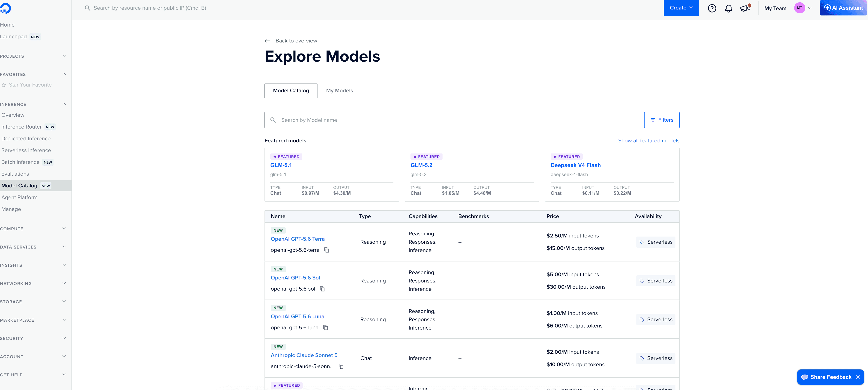Switch to the My Models tab
The width and height of the screenshot is (868, 390).
339,91
